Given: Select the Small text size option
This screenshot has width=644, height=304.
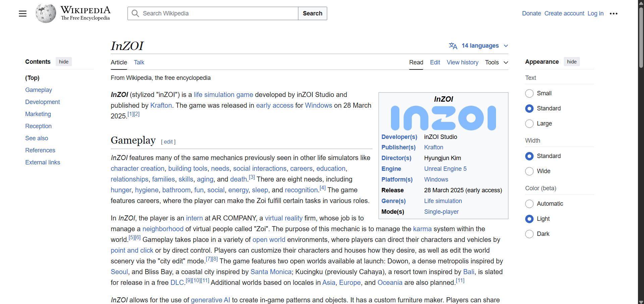Looking at the screenshot, I should (529, 93).
